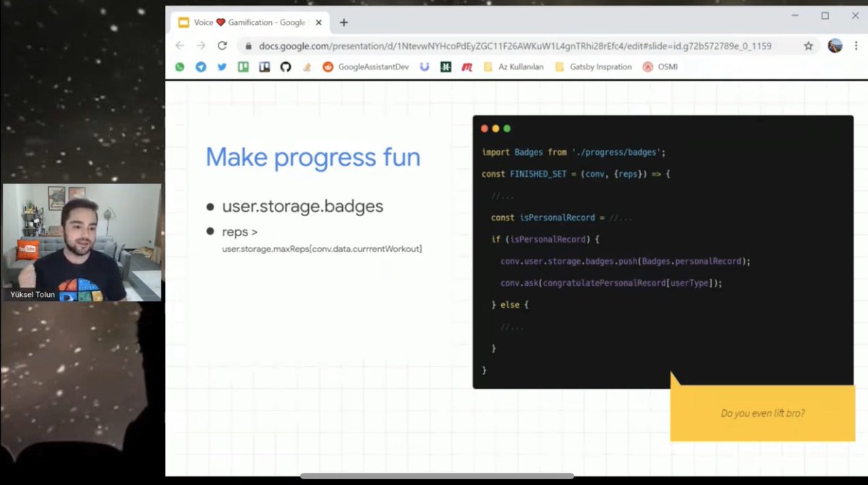Open the Chrome profile avatar
This screenshot has width=868, height=485.
[835, 46]
